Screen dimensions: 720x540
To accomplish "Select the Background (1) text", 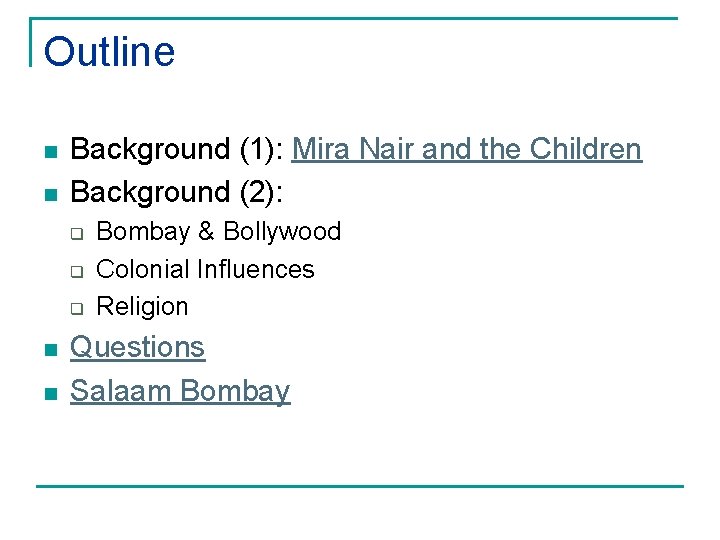I will [177, 149].
